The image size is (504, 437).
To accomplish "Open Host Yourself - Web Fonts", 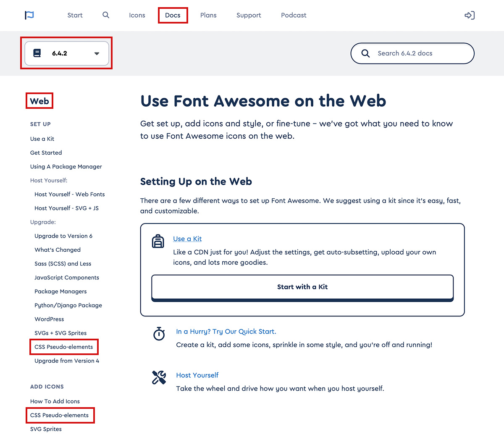I will (70, 194).
